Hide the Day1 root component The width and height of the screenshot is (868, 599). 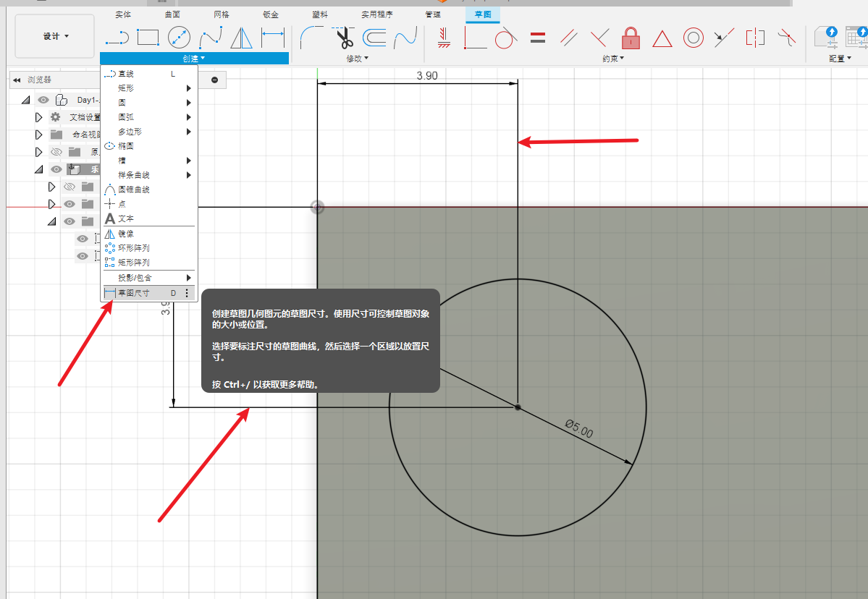(x=44, y=100)
